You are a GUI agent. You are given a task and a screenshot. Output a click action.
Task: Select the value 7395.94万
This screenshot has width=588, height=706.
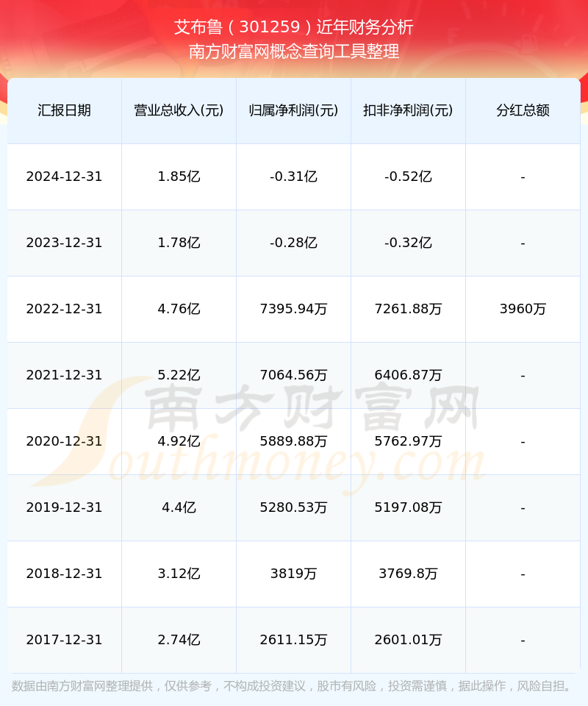click(x=294, y=309)
